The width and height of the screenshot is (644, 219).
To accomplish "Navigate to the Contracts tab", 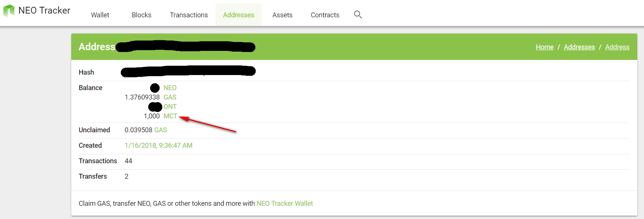I will (x=325, y=15).
